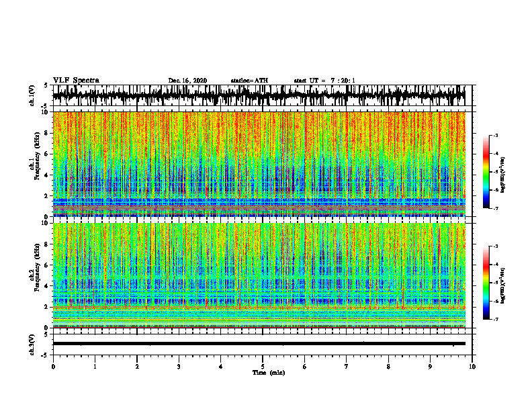The height and width of the screenshot is (411, 532).
Task: Click the ch.3 "5" volt tick label
Action: pyautogui.click(x=46, y=334)
